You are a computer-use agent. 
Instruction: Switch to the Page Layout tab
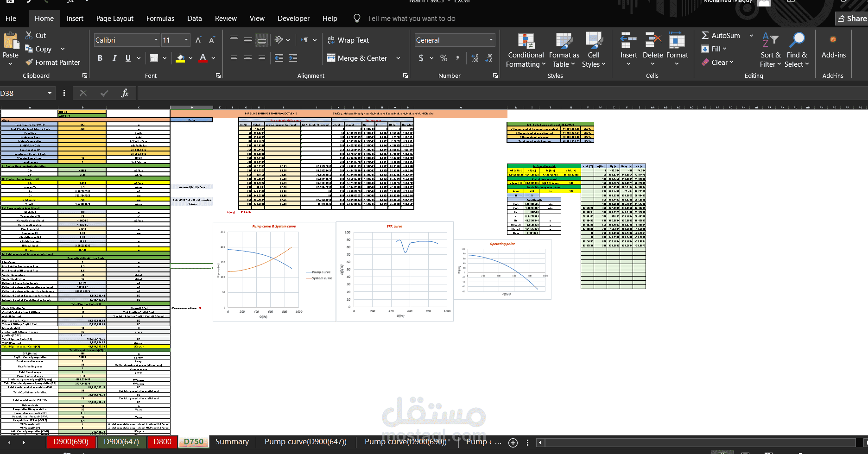[114, 19]
